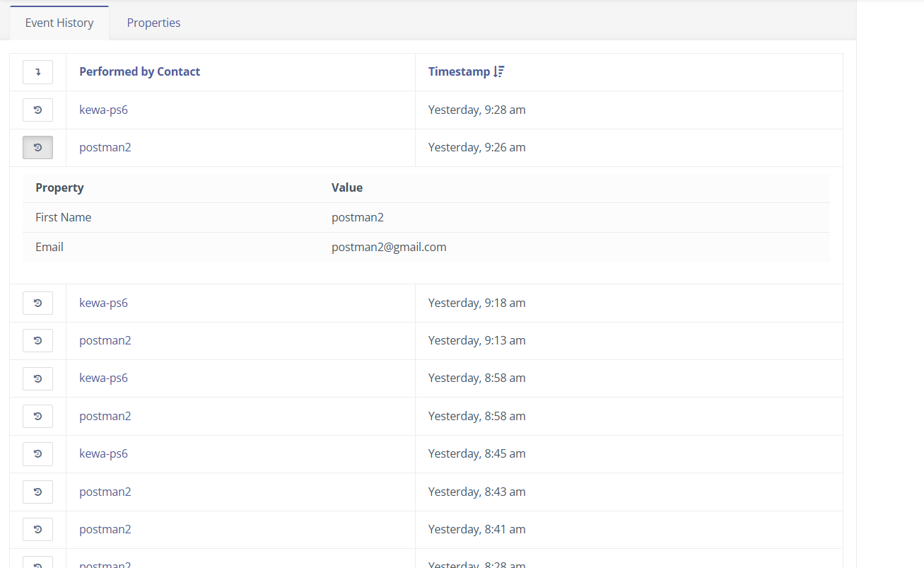
Task: Switch to the Properties tab
Action: click(x=153, y=23)
